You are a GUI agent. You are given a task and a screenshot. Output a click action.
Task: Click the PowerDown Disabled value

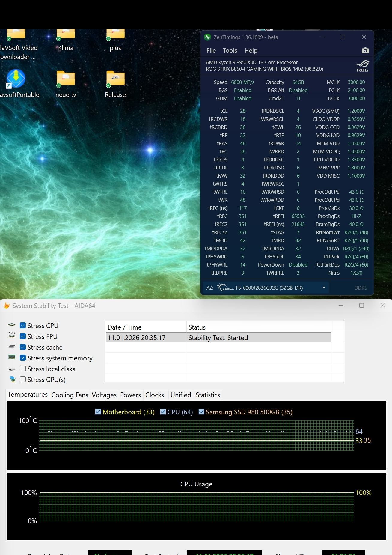(x=298, y=264)
